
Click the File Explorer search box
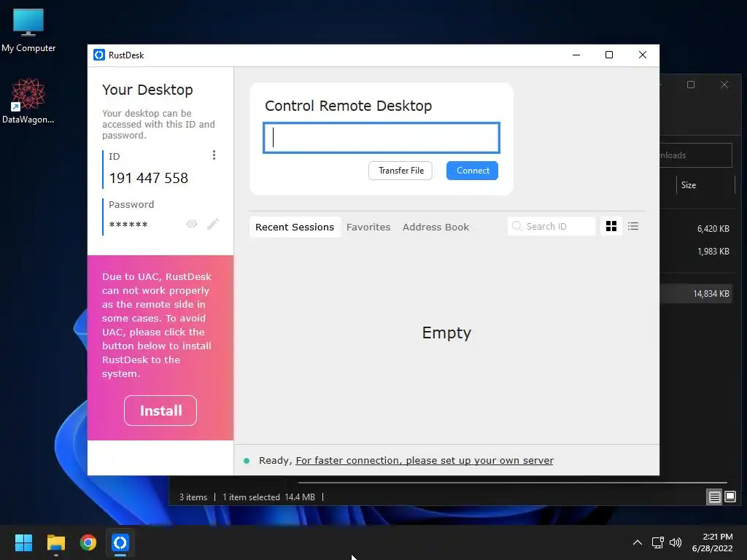pyautogui.click(x=695, y=155)
